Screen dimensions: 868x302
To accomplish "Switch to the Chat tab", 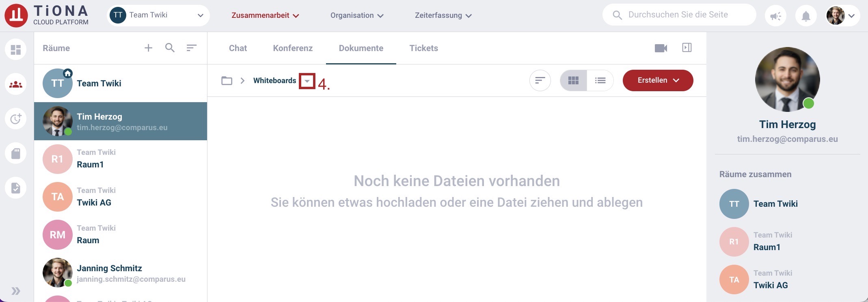I will [238, 48].
